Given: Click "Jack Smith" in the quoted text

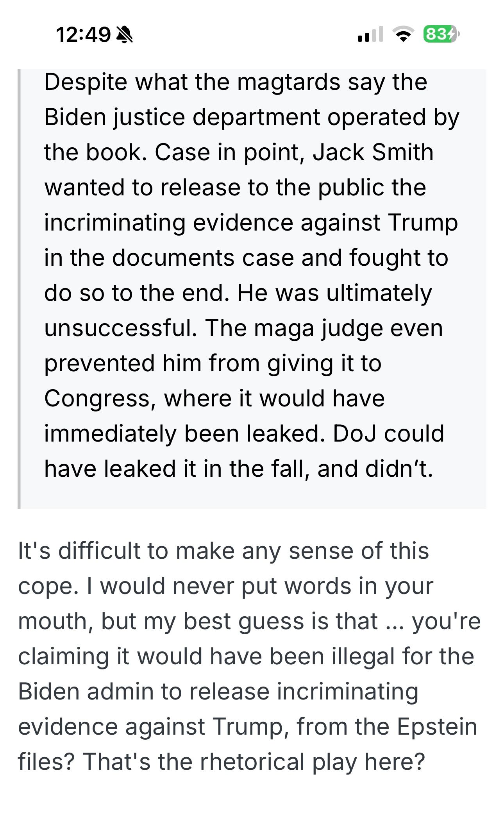Looking at the screenshot, I should (x=373, y=152).
